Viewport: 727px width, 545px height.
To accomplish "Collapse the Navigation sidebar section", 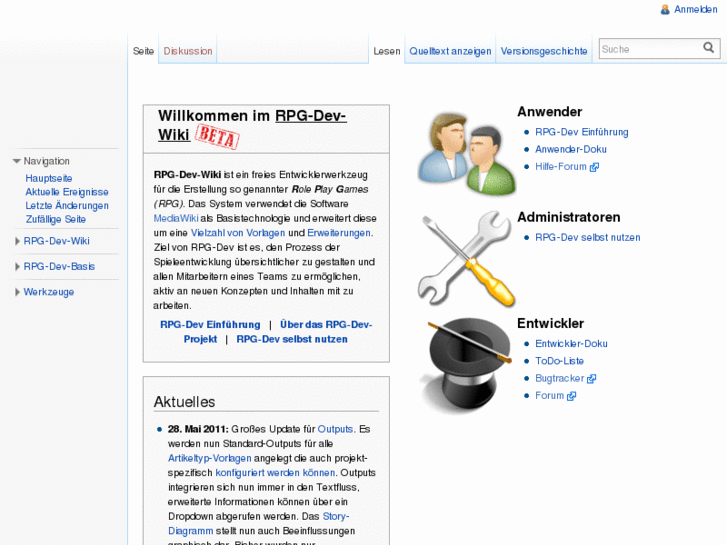I will click(x=17, y=161).
